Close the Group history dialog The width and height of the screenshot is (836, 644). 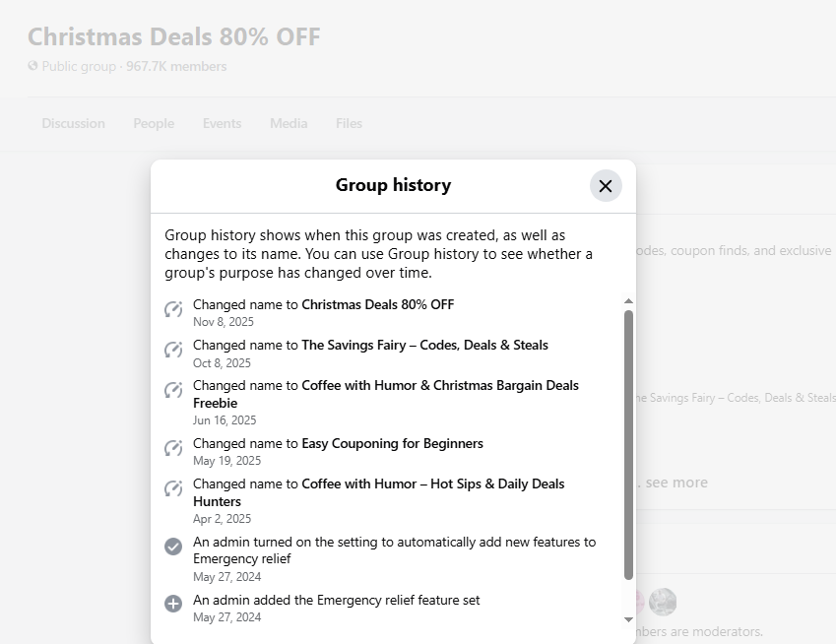click(606, 186)
